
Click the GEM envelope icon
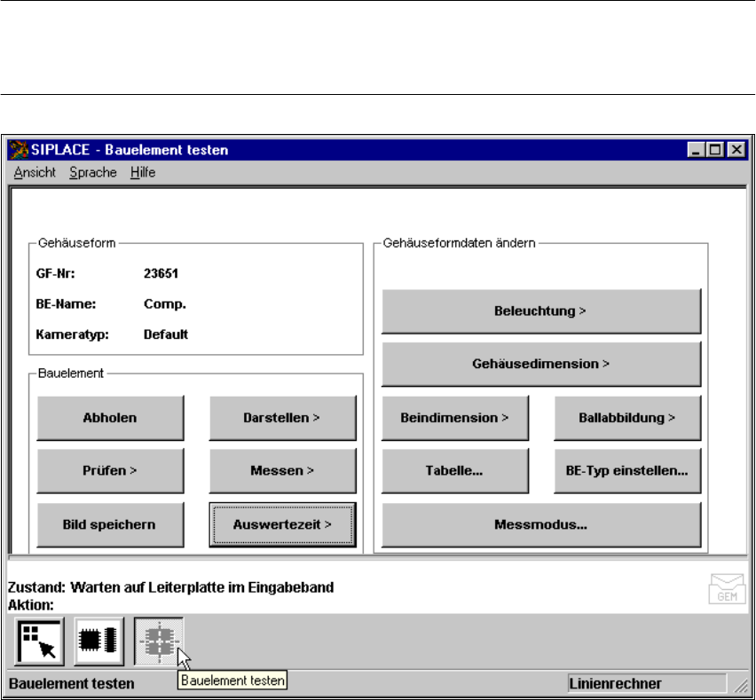(x=723, y=588)
